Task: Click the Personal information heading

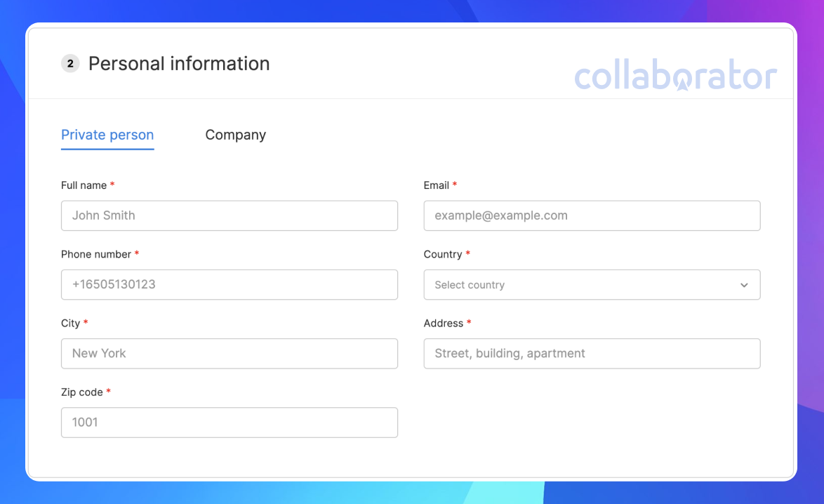Action: tap(179, 64)
